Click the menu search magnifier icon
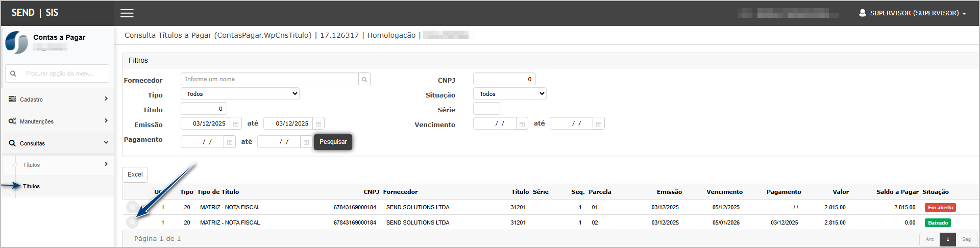 pyautogui.click(x=13, y=73)
